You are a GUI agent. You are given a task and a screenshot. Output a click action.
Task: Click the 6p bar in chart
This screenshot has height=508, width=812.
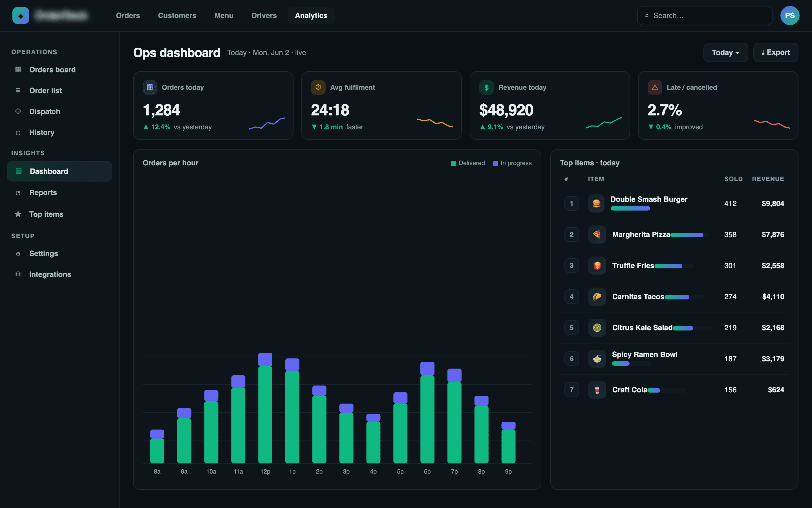[x=427, y=413]
